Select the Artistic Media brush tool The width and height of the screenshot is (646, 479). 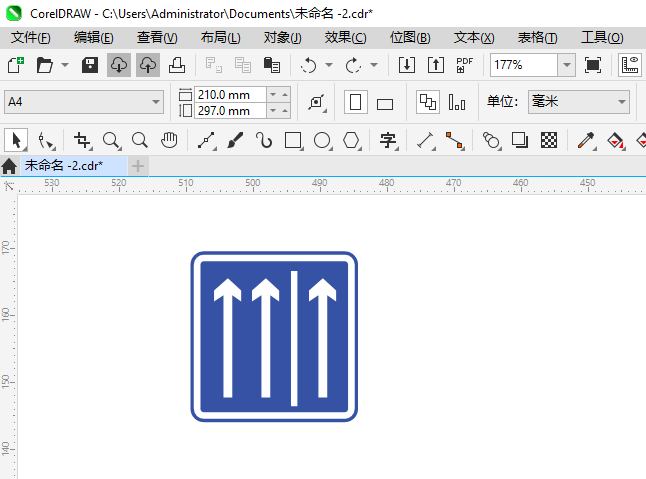coord(235,140)
